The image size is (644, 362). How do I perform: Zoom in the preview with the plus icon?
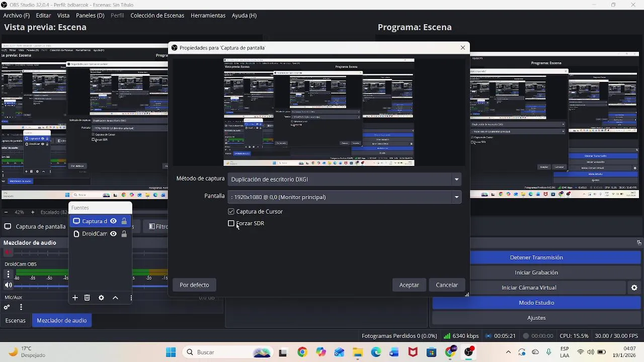[33, 212]
